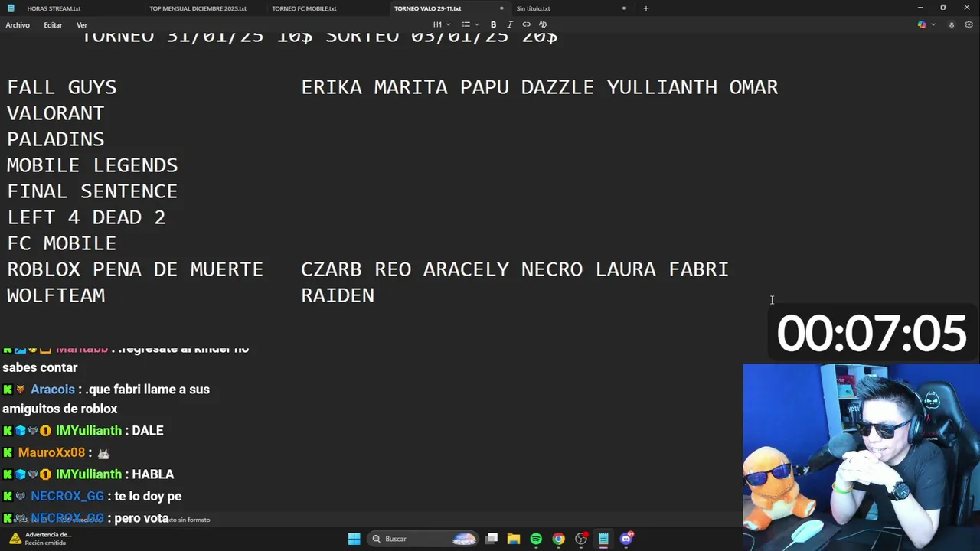Viewport: 980px width, 551px height.
Task: Click MauroXx08 username in chat
Action: point(51,452)
